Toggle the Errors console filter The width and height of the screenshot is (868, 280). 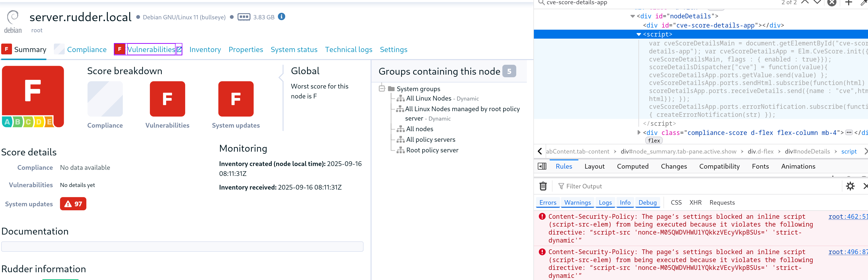pyautogui.click(x=548, y=203)
